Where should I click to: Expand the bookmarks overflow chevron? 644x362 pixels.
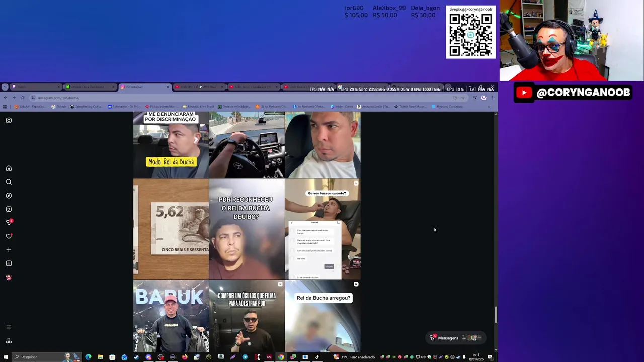coord(489,107)
